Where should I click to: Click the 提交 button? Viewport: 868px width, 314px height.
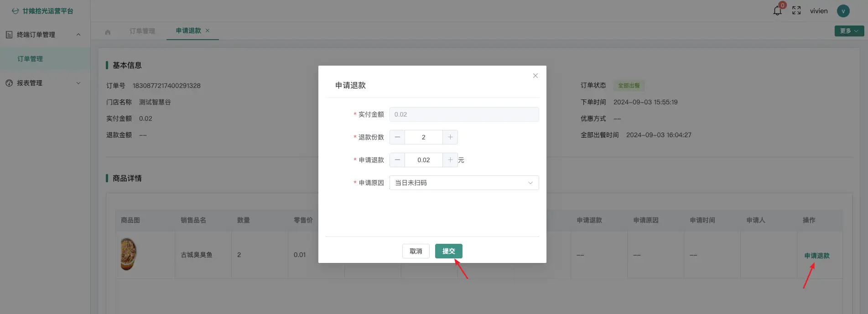(x=449, y=251)
